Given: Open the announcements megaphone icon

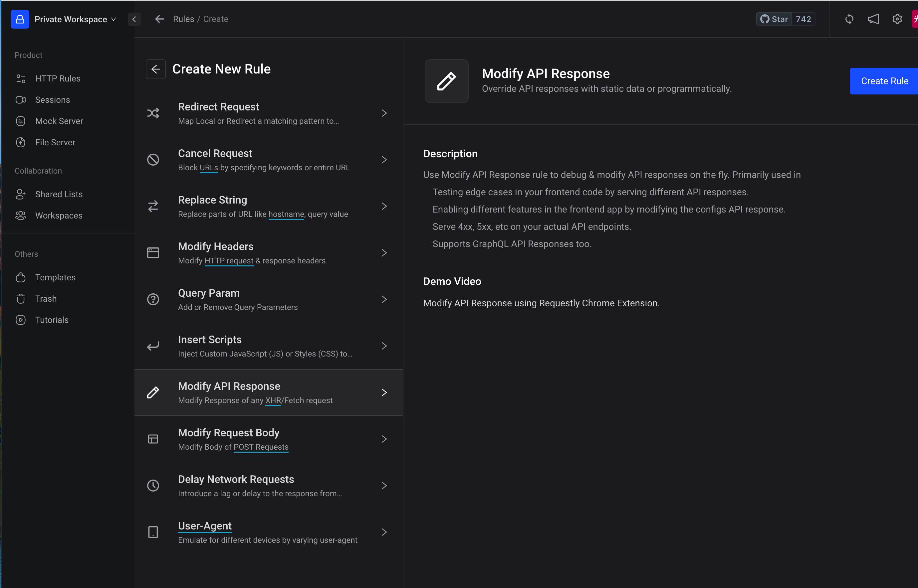Looking at the screenshot, I should click(873, 19).
